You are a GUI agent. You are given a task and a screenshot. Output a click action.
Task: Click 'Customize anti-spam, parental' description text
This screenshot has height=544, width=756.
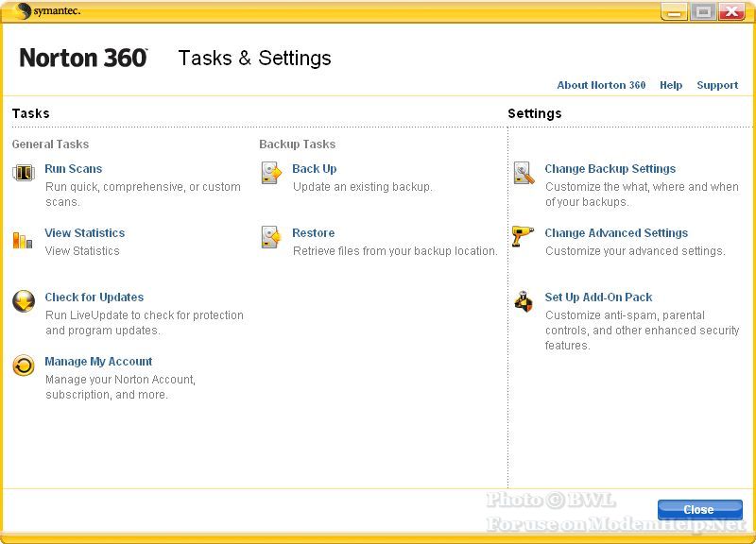click(625, 315)
